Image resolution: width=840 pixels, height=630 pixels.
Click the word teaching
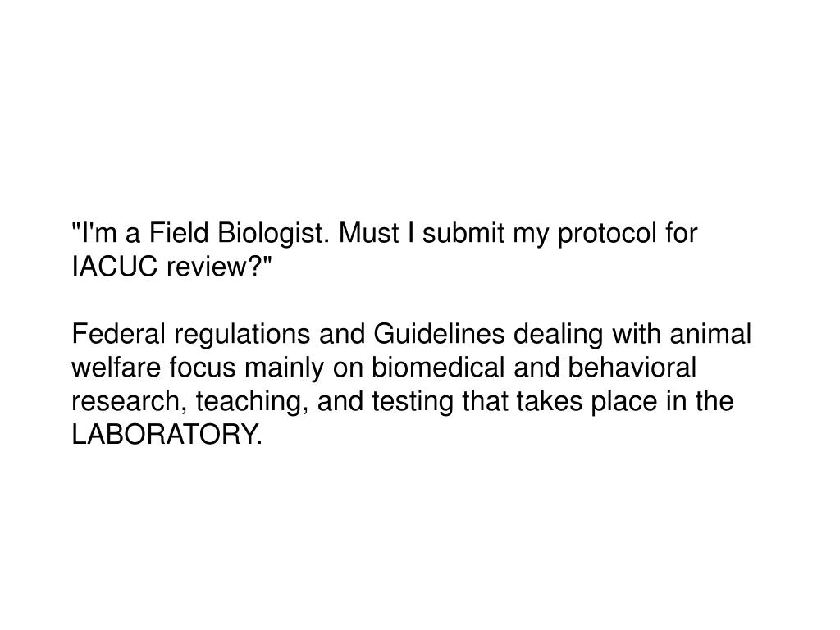(x=253, y=402)
